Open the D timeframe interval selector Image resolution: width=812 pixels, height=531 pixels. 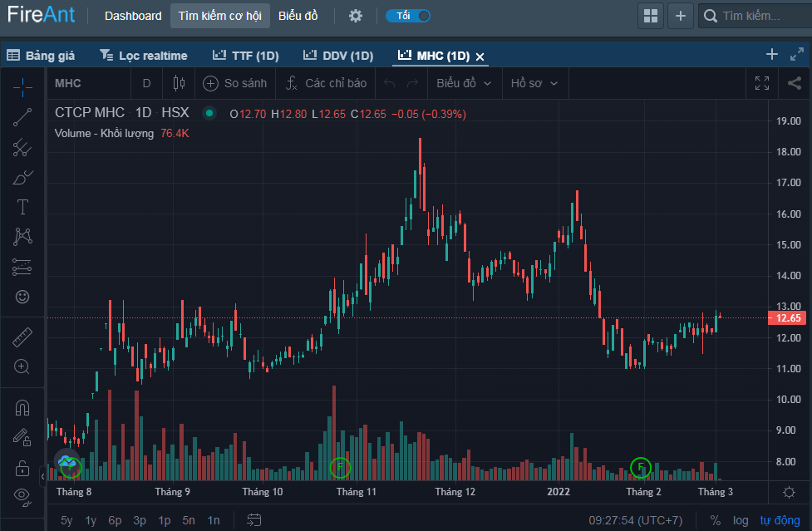coord(146,83)
